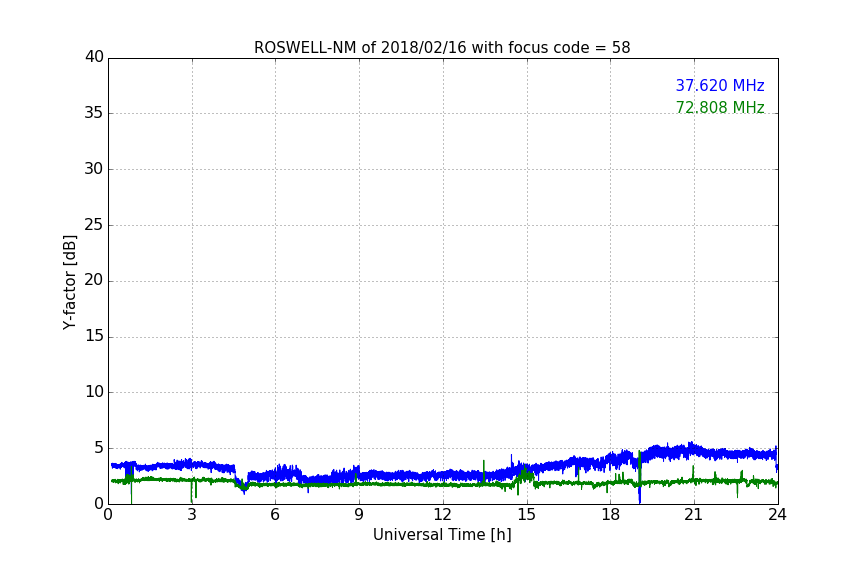This screenshot has height=576, width=864.
Task: Click the y-axis tick label '40'
Action: click(94, 57)
